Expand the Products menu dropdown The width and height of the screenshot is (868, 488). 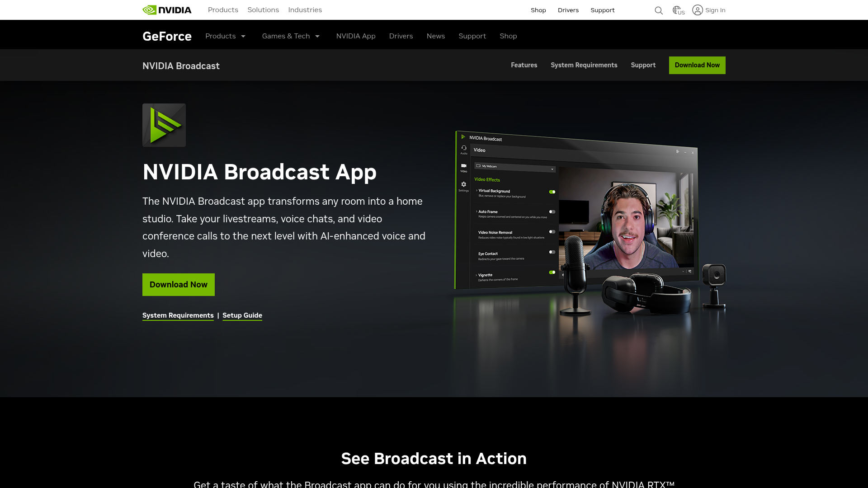(226, 36)
